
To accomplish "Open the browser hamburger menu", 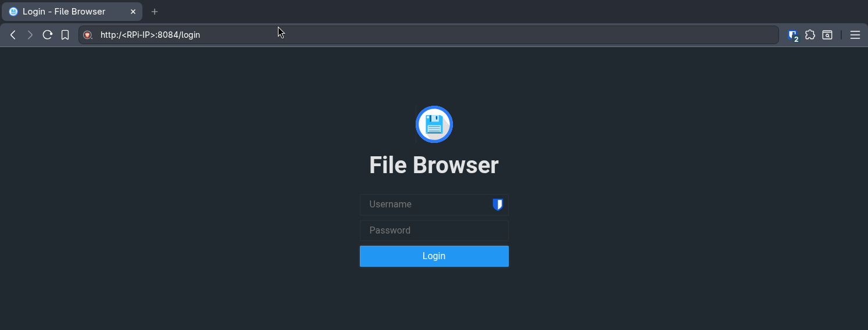I will tap(855, 35).
